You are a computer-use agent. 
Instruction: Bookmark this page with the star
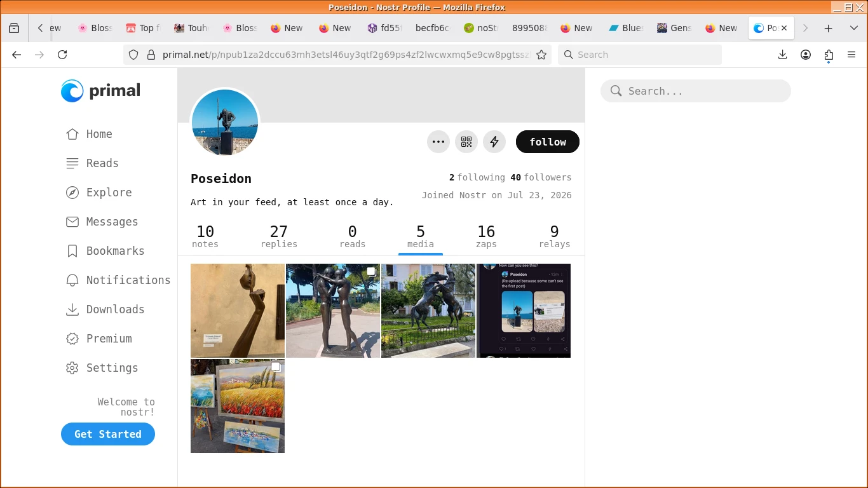coord(541,55)
